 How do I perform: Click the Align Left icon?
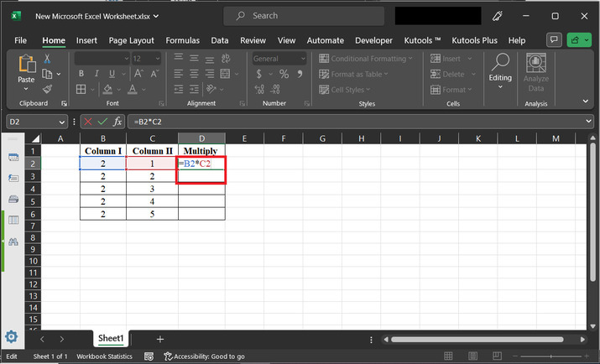[178, 74]
